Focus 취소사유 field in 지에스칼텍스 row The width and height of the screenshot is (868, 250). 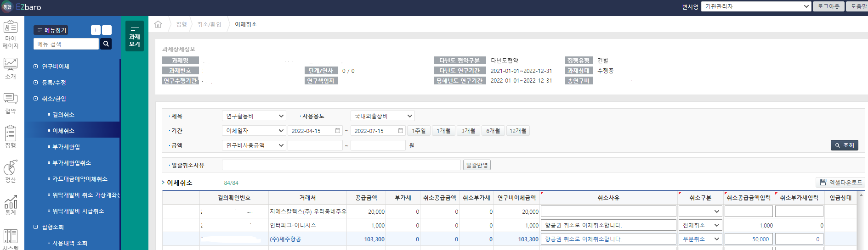click(x=608, y=211)
